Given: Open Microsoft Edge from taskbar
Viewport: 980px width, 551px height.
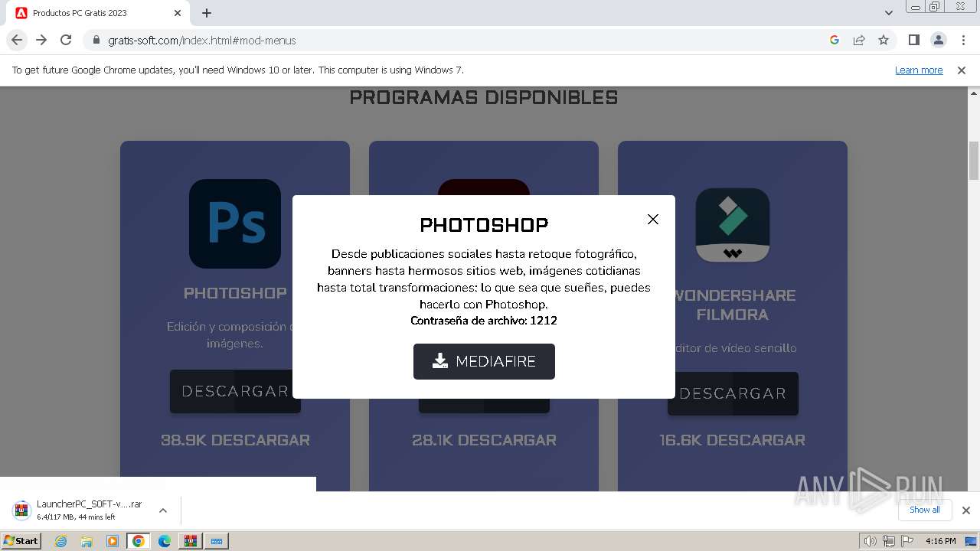Looking at the screenshot, I should [165, 541].
